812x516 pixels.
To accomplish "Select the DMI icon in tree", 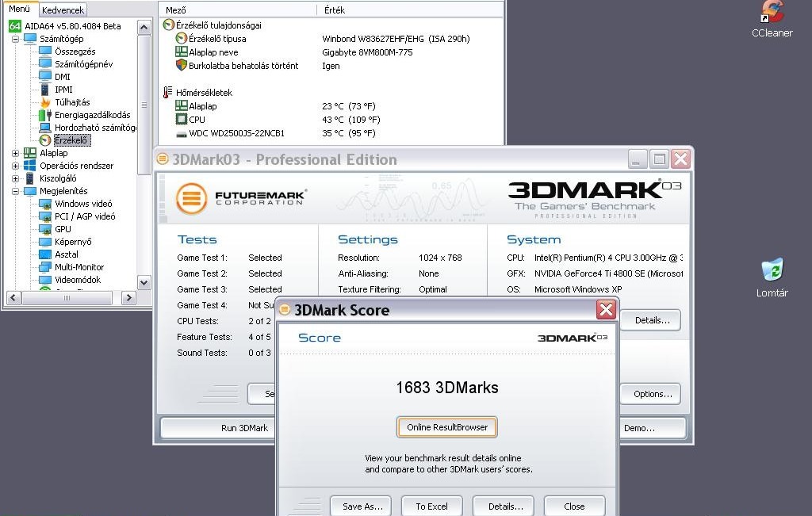I will tap(45, 77).
